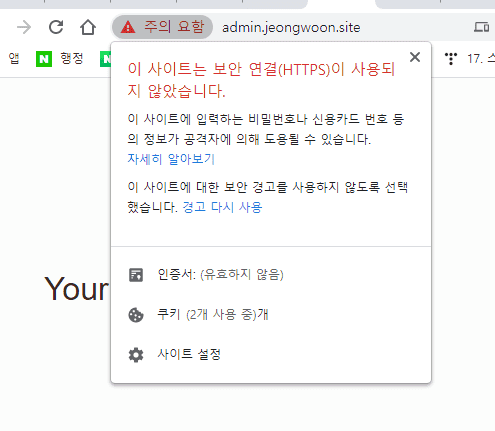Close the site info popup

click(x=415, y=57)
